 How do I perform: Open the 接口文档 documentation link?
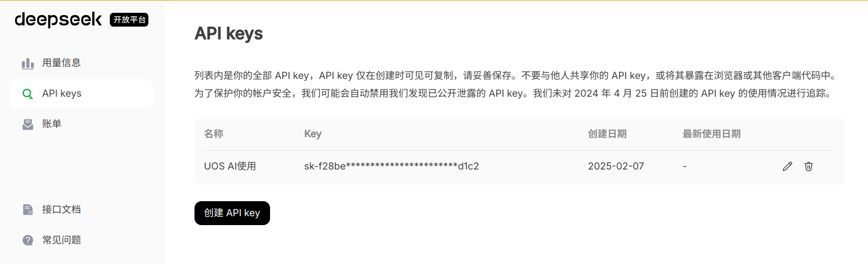click(x=82, y=210)
